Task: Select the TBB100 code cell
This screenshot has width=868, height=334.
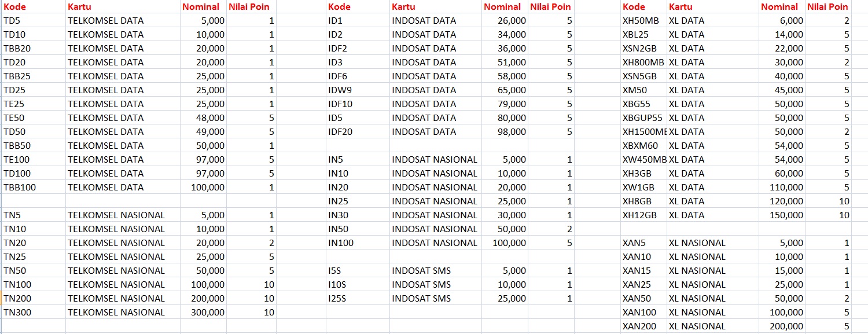Action: click(x=34, y=187)
